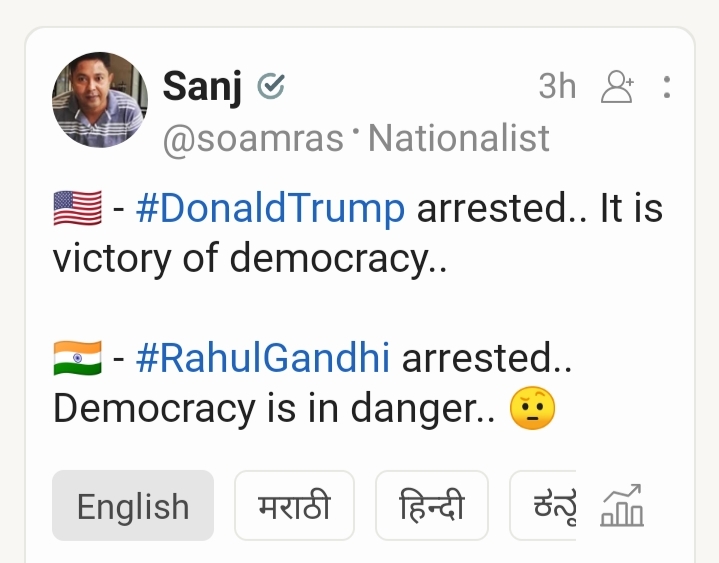
Task: Click the 'Democracy is in danger..' text
Action: (x=274, y=409)
